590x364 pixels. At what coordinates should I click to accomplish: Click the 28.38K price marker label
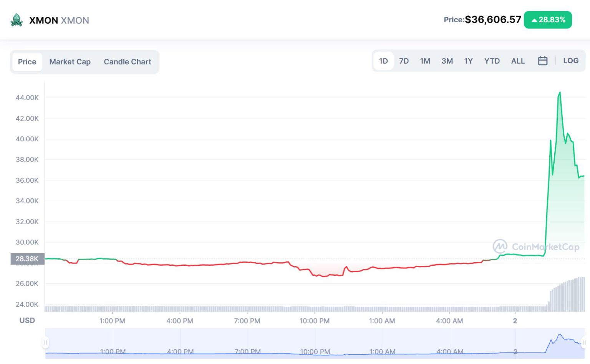point(27,259)
